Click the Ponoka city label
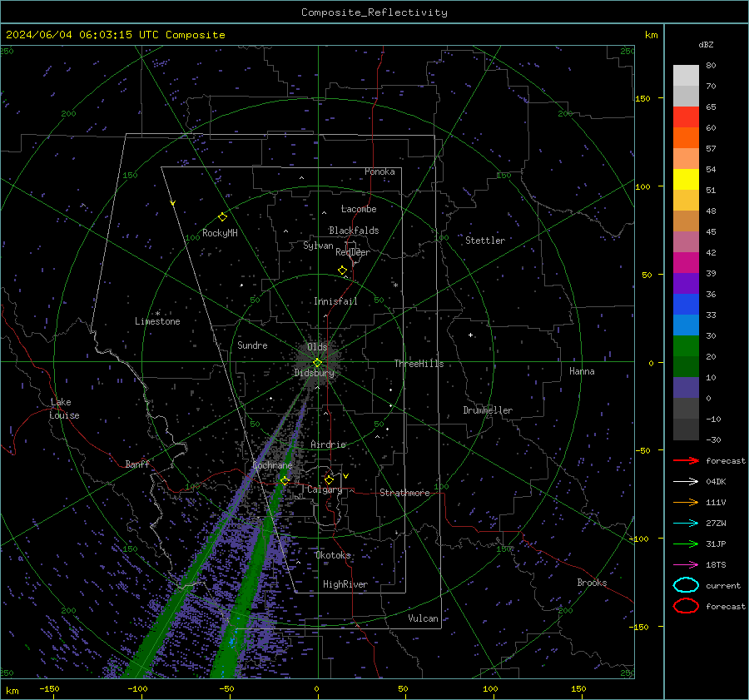The width and height of the screenshot is (749, 700). click(x=379, y=171)
